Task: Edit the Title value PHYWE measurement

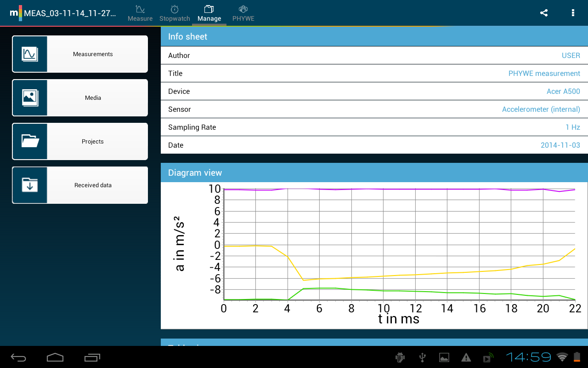Action: click(544, 74)
